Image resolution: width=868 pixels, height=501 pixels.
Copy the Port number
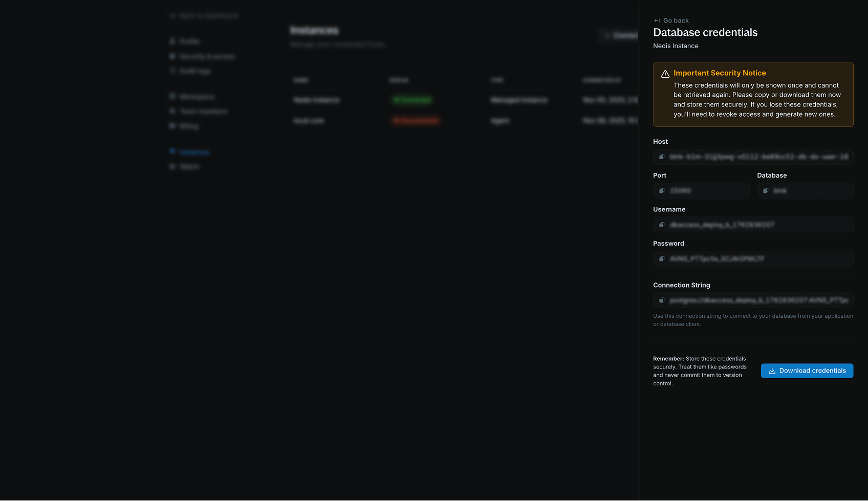(x=662, y=190)
